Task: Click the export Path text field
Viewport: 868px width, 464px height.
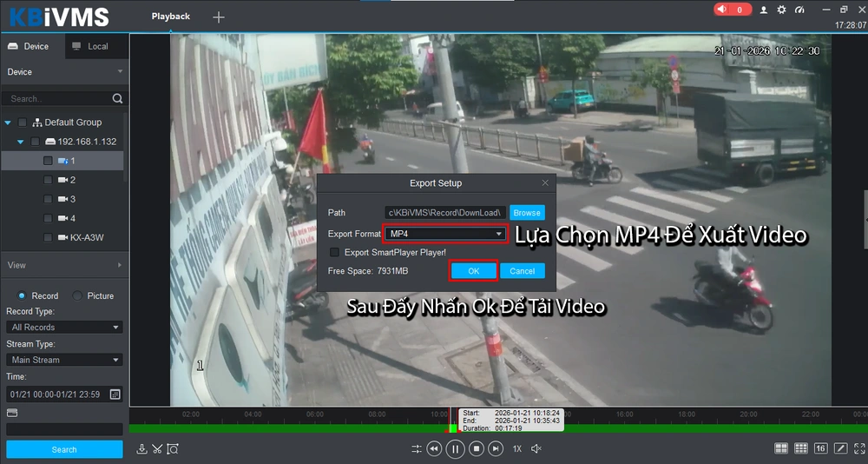Action: 445,213
